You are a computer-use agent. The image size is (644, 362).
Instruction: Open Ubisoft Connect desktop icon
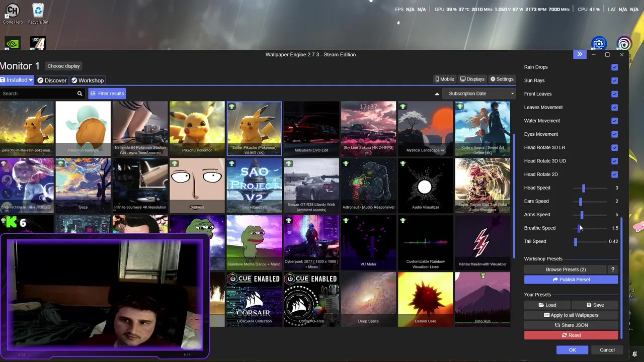click(x=624, y=44)
